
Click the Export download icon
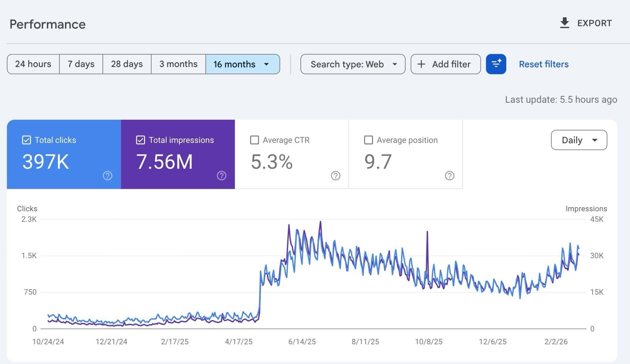click(x=565, y=23)
